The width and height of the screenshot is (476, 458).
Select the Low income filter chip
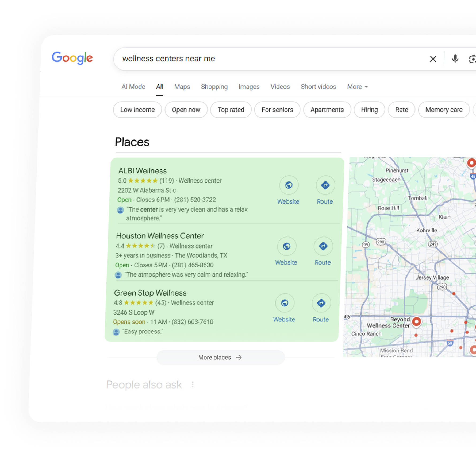point(137,110)
